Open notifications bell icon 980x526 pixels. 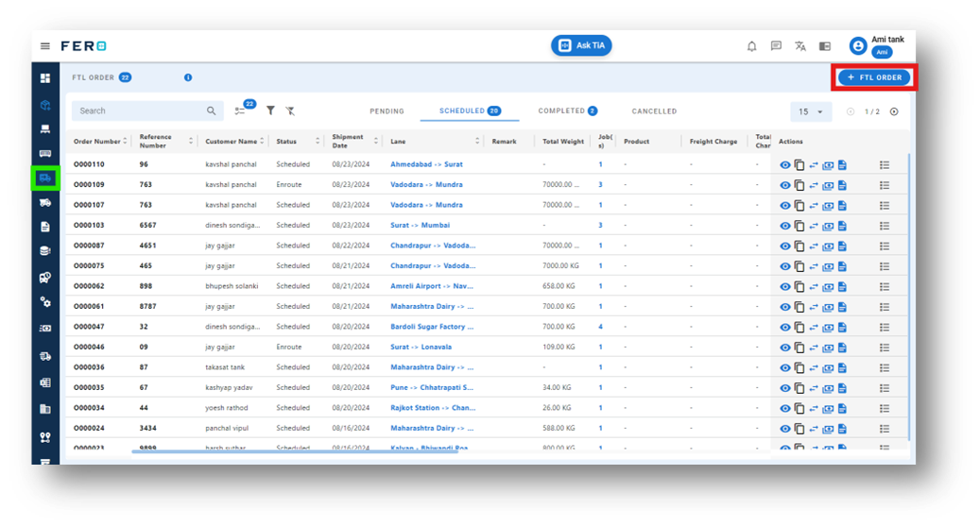752,46
